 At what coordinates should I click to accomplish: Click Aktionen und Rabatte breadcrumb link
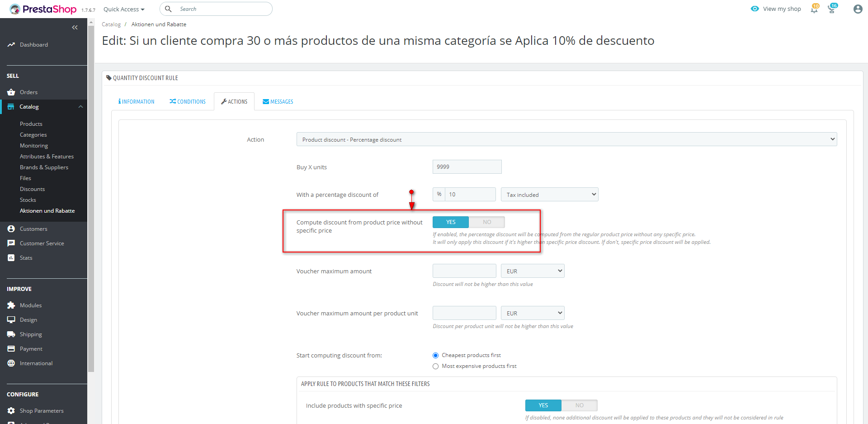[159, 24]
